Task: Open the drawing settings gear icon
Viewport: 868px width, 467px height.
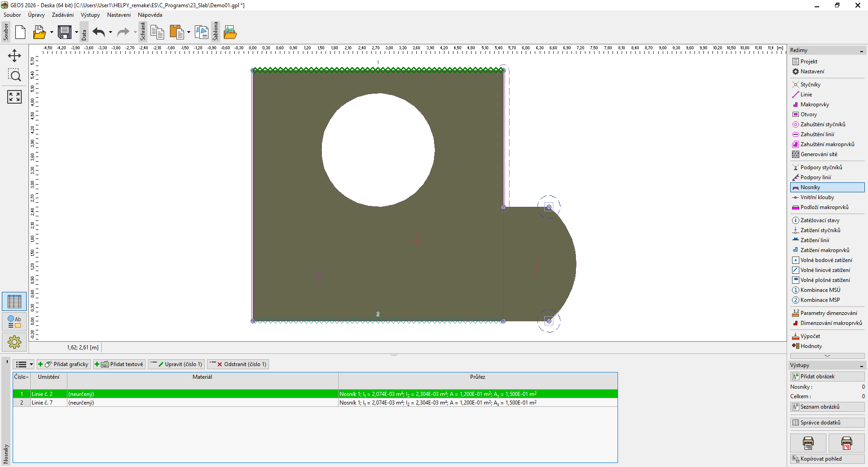Action: tap(14, 342)
